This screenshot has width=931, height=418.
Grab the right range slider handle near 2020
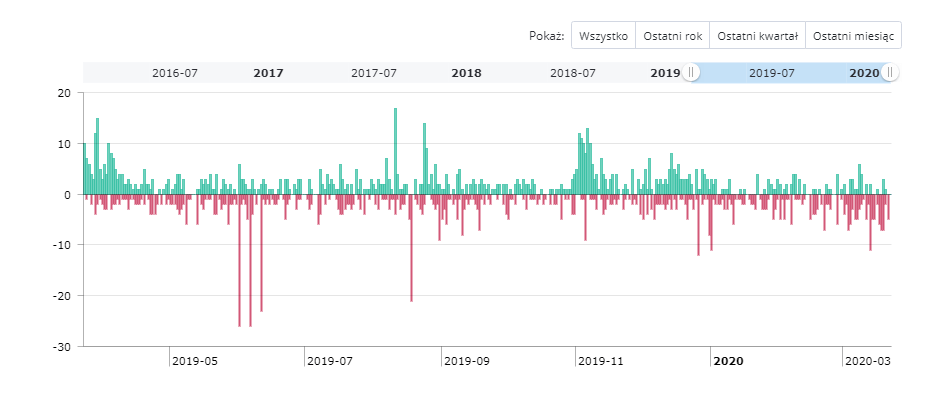(x=889, y=72)
